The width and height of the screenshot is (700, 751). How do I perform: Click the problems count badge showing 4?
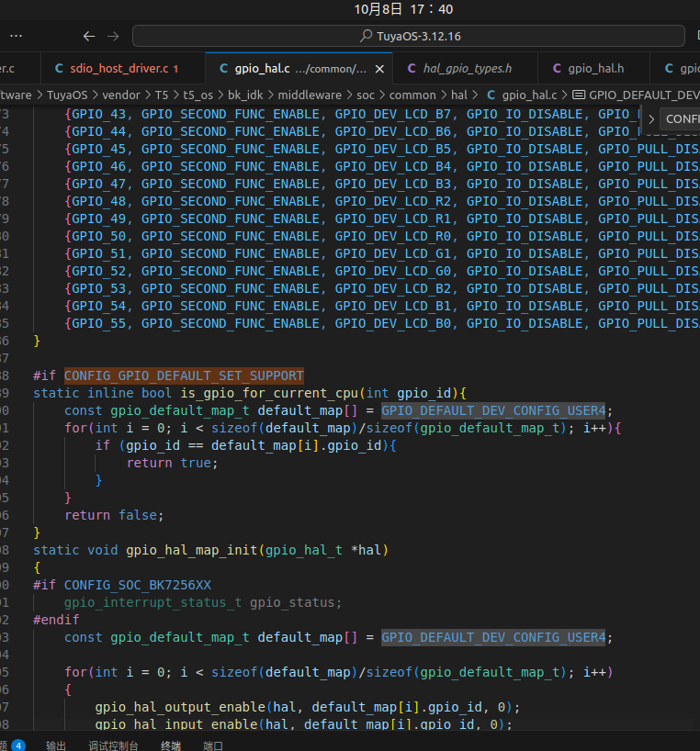[x=18, y=745]
